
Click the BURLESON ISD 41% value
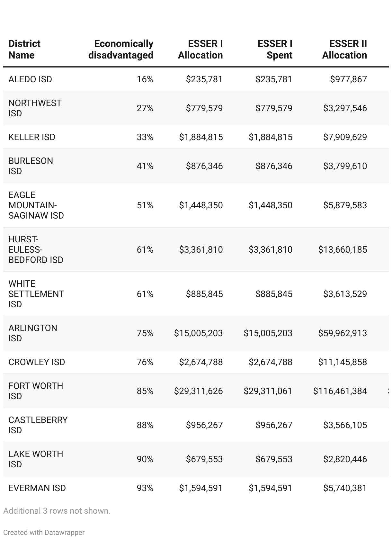[145, 166]
